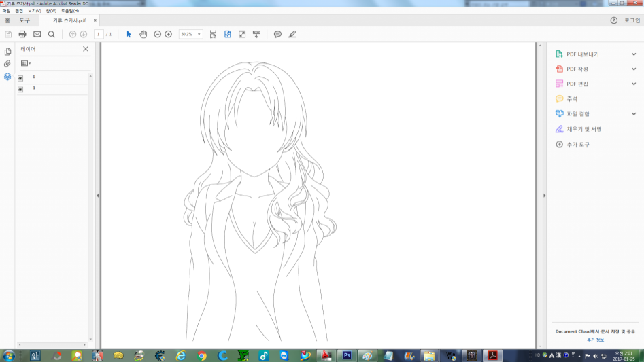This screenshot has width=644, height=362.
Task: Collapse the right tools pane arrow
Action: pyautogui.click(x=544, y=196)
